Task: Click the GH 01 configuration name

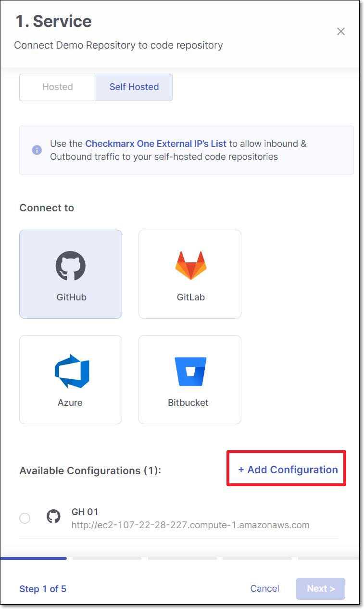Action: coord(85,511)
